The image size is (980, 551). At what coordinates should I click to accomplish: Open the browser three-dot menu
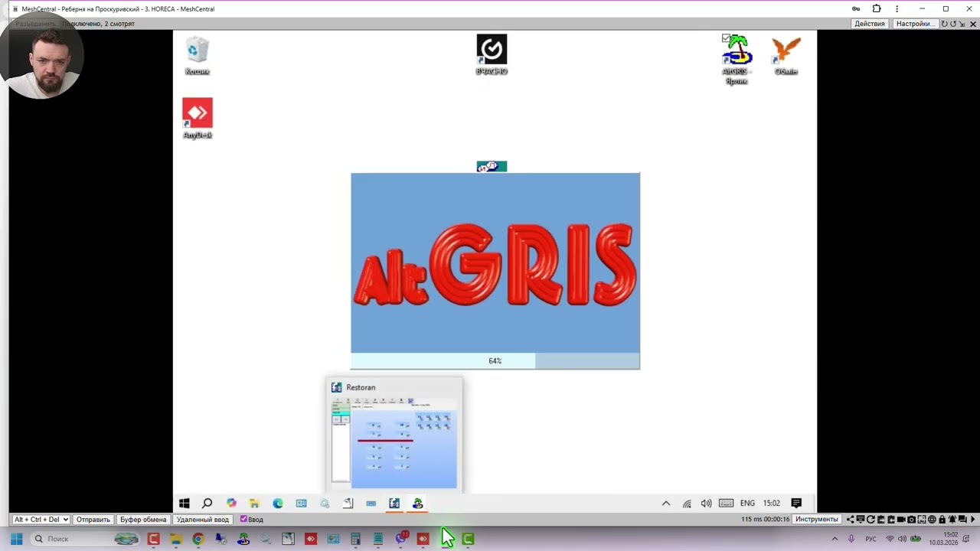pyautogui.click(x=897, y=9)
